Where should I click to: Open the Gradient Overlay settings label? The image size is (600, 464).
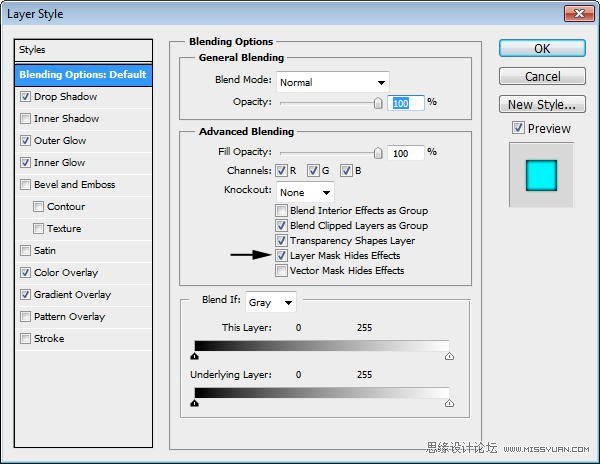pos(72,295)
